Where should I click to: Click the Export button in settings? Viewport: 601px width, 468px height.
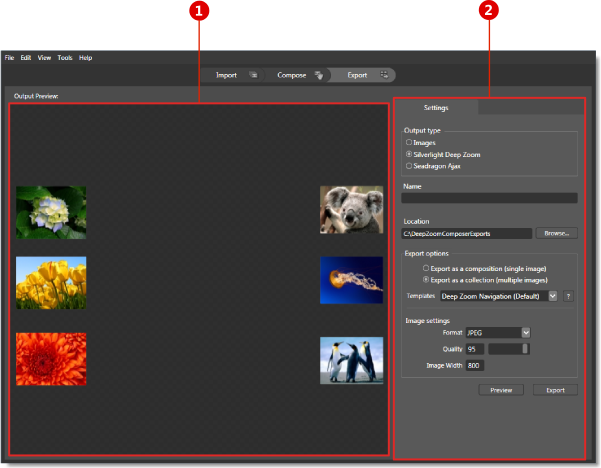click(x=555, y=390)
